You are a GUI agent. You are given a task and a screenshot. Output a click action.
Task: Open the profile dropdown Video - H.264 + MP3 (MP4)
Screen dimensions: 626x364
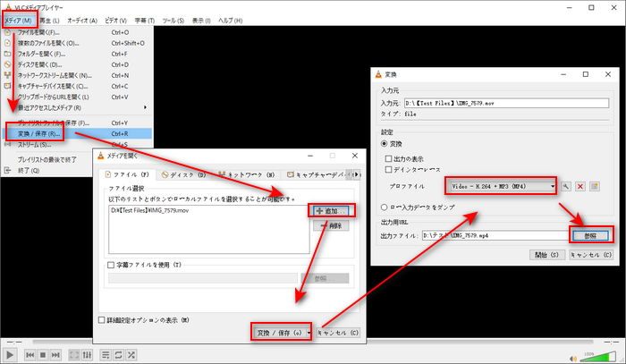pyautogui.click(x=501, y=186)
